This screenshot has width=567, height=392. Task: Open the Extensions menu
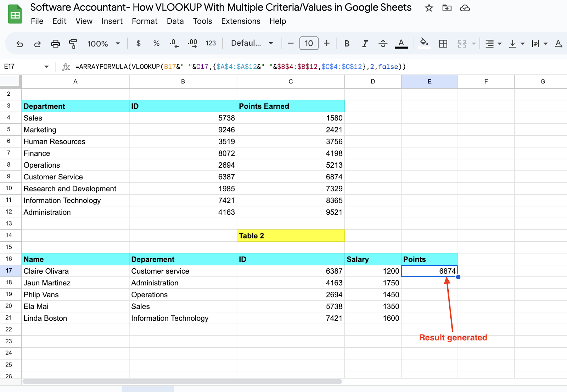click(241, 21)
